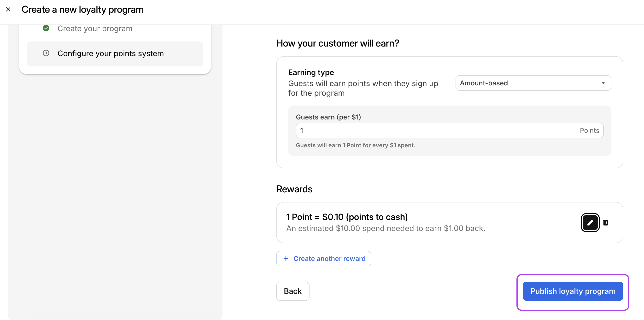The image size is (644, 320).
Task: Click the estimated spend description text
Action: [386, 228]
